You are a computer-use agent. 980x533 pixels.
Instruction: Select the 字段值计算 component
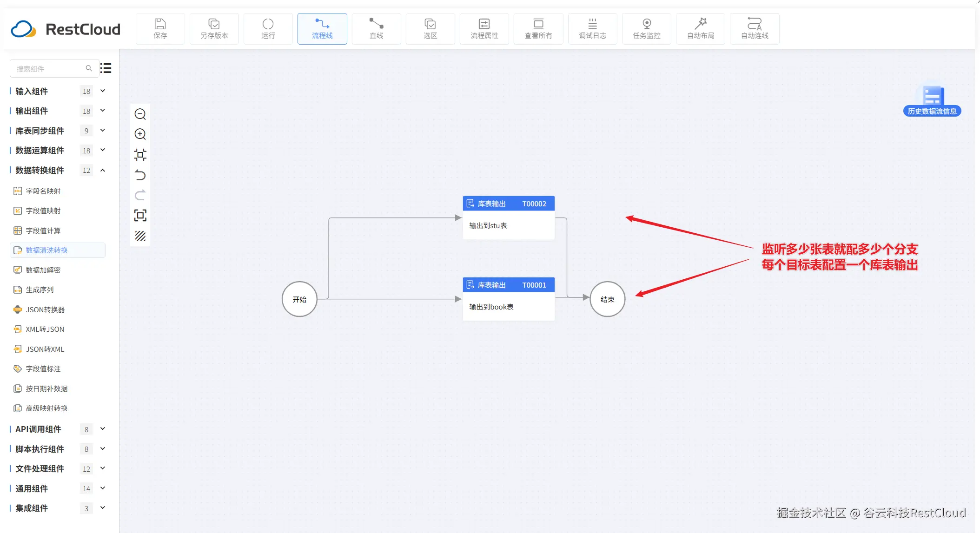pos(58,230)
